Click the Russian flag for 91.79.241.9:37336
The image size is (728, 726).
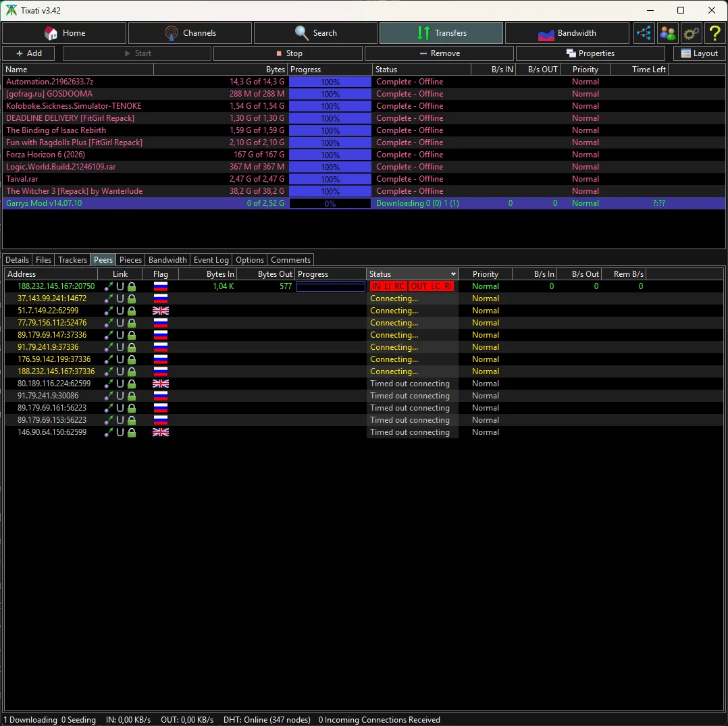coord(161,346)
